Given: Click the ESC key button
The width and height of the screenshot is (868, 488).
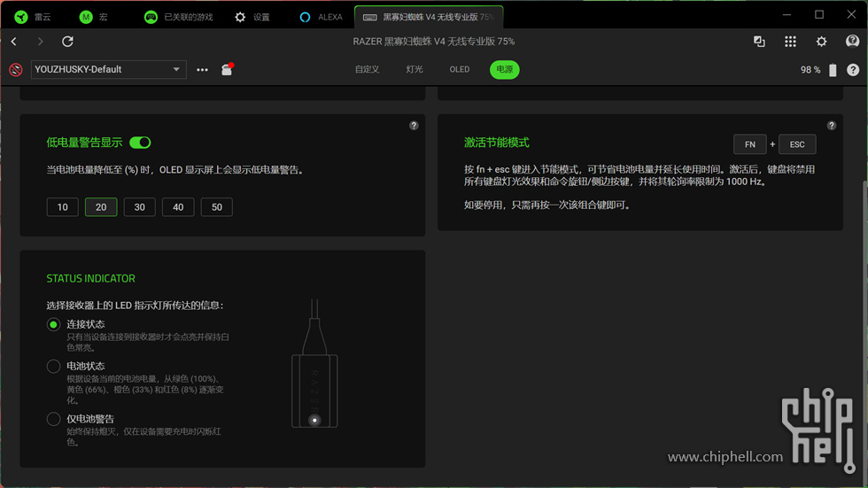Looking at the screenshot, I should click(797, 144).
